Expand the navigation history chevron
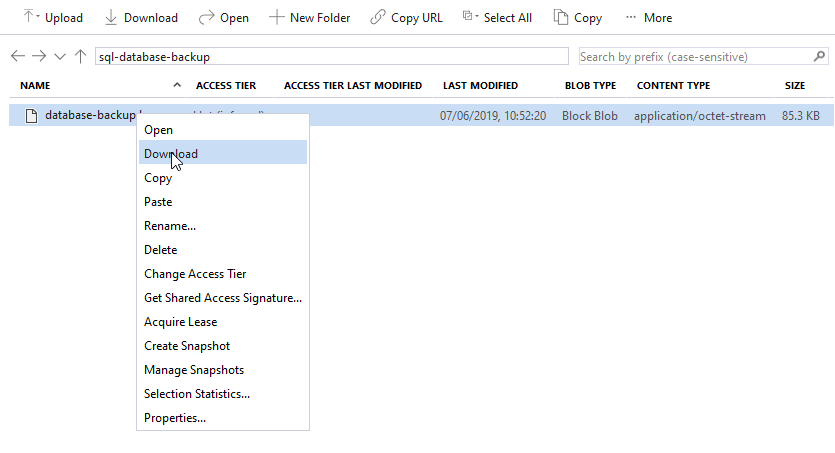This screenshot has height=453, width=835. 60,56
